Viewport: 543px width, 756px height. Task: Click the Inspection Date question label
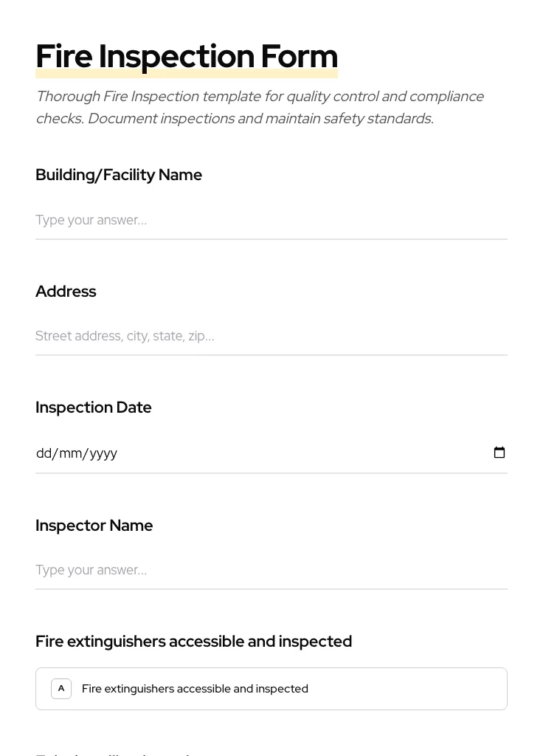coord(94,407)
